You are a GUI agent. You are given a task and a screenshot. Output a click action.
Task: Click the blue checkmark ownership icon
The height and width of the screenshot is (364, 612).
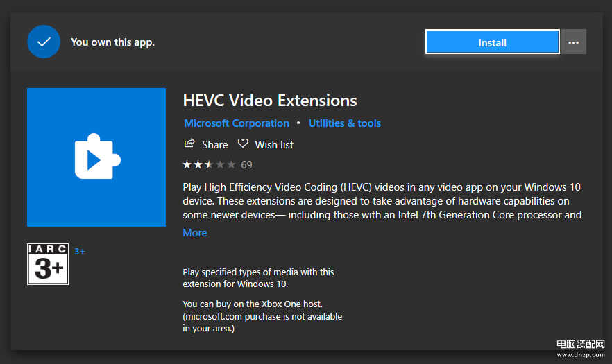[x=44, y=42]
